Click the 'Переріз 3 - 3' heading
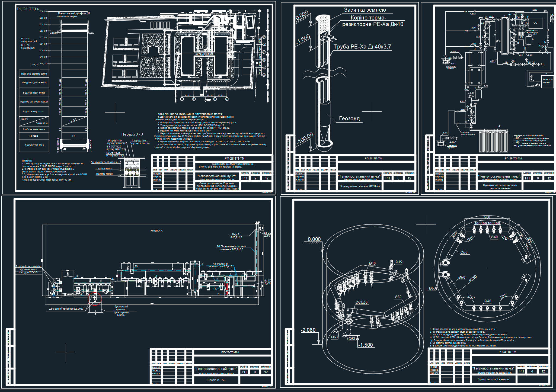 point(132,134)
